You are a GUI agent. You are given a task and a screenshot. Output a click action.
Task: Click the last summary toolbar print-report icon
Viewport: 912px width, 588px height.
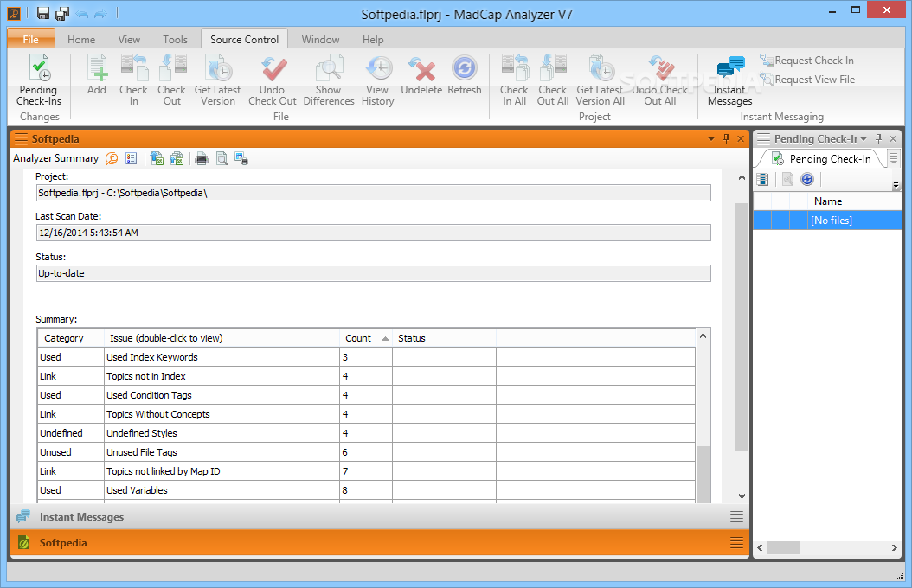tap(241, 158)
